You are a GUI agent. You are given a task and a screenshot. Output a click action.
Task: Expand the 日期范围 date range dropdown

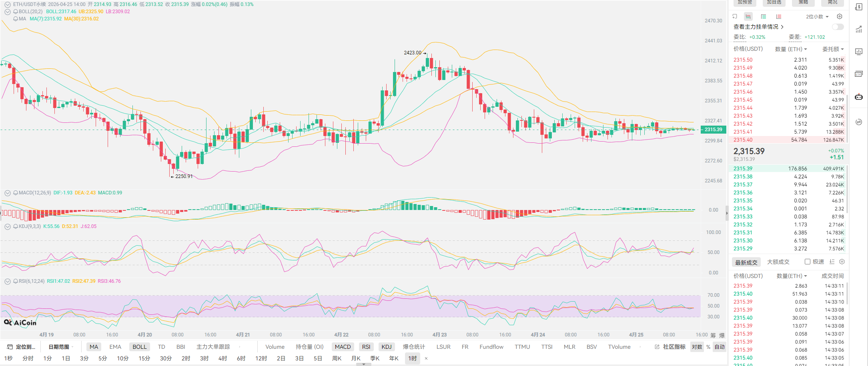click(x=61, y=347)
